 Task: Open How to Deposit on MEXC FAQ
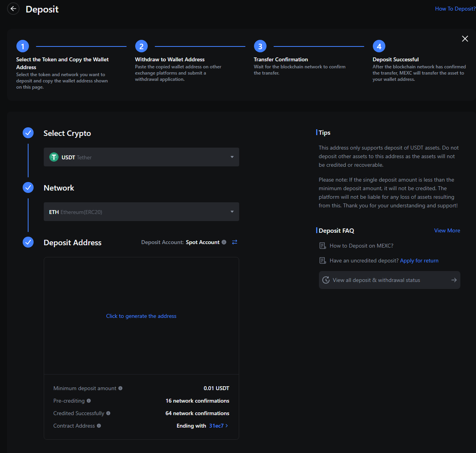[361, 246]
